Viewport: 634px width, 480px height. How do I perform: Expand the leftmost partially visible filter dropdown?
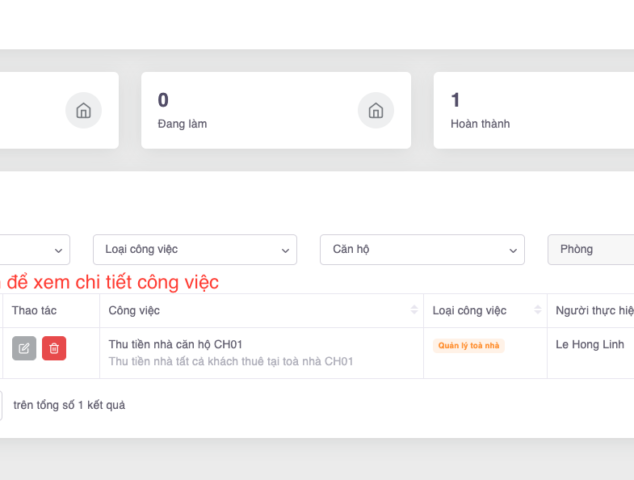35,249
